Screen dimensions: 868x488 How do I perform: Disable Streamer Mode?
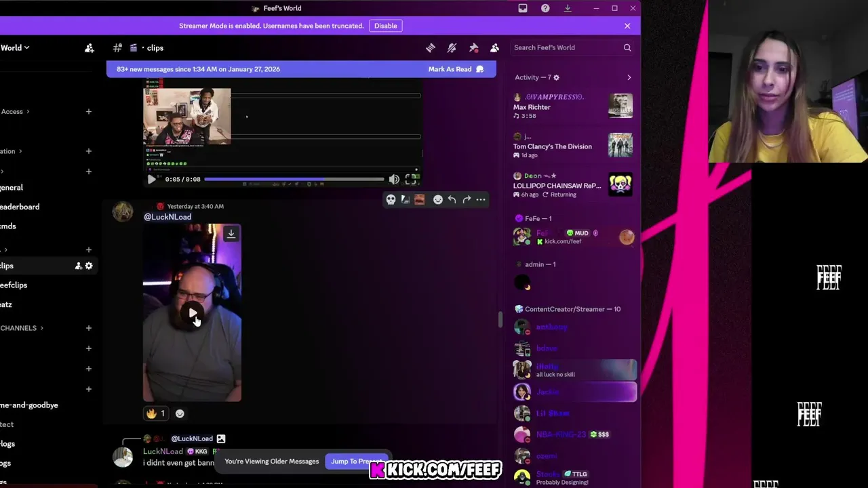click(385, 26)
